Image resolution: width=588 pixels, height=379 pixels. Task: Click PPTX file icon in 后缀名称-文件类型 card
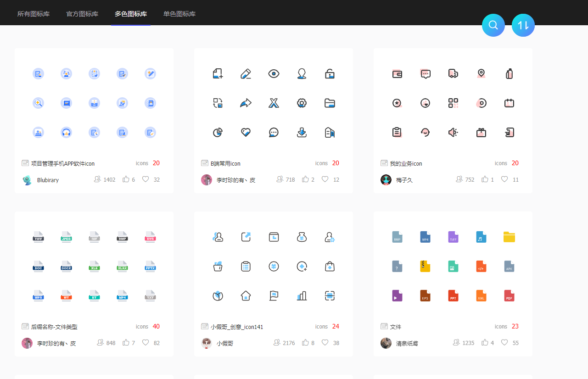point(150,266)
